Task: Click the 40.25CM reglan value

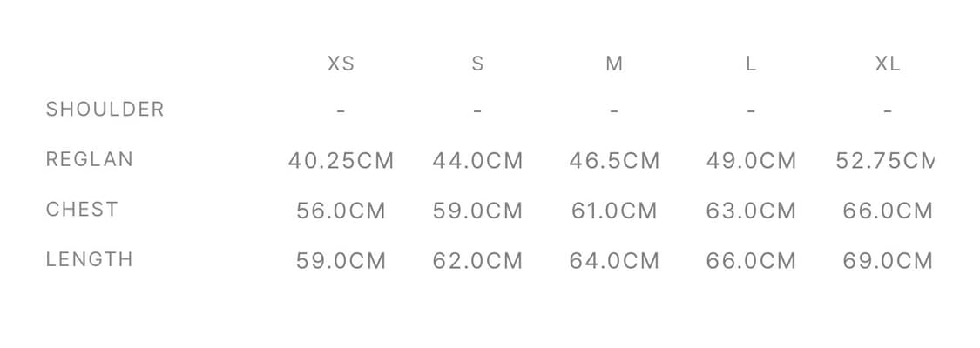Action: [341, 161]
